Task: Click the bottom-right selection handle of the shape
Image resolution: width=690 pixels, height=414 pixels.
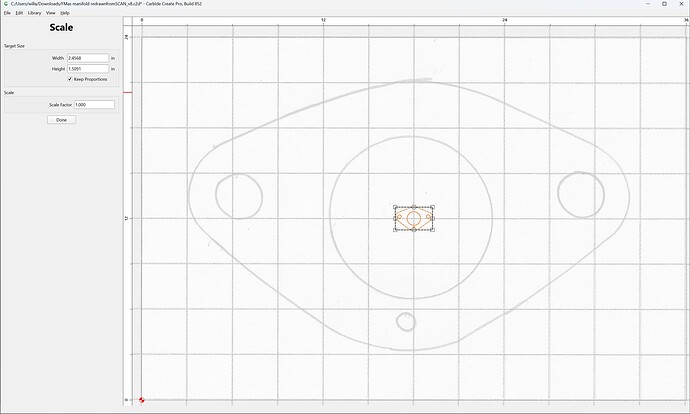Action: (433, 230)
